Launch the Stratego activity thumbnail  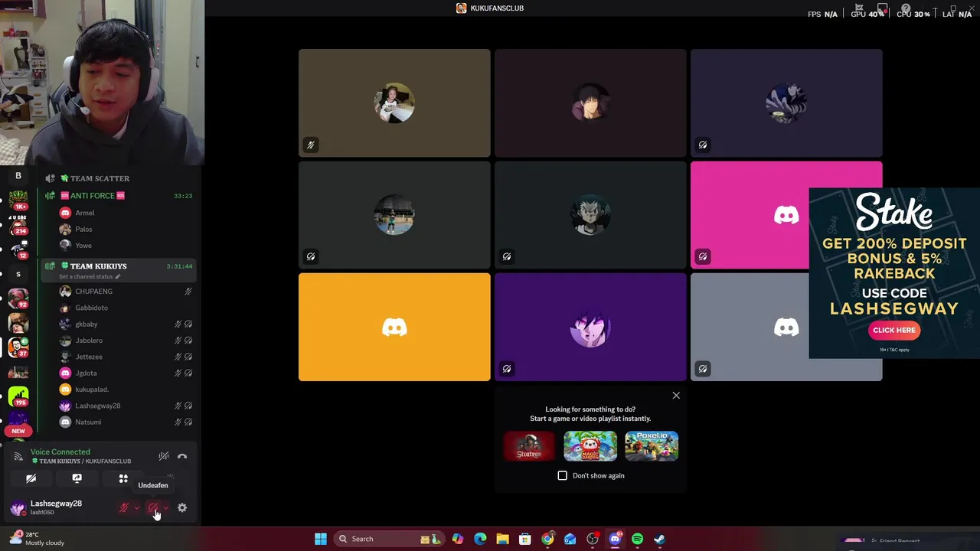point(529,446)
